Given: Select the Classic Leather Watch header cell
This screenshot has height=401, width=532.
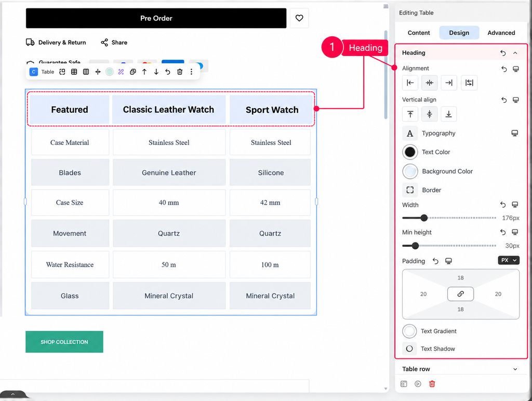Looking at the screenshot, I should click(169, 110).
